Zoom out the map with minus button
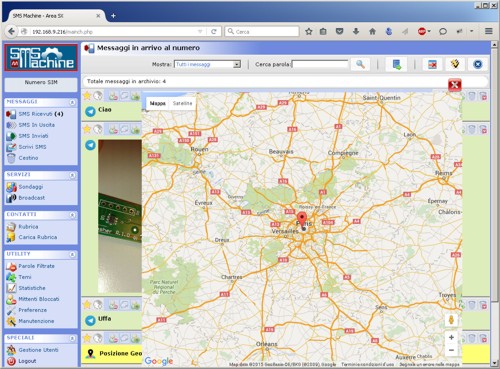This screenshot has width=500, height=369. point(451,350)
